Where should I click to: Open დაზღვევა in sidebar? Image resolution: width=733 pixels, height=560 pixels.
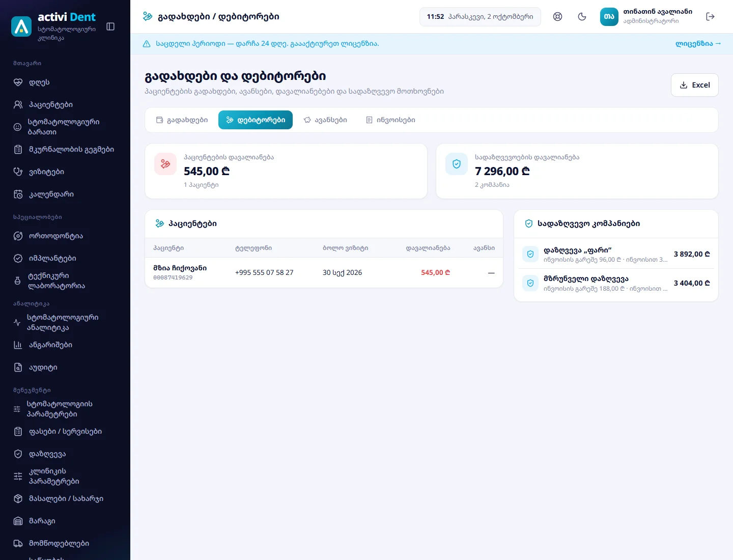click(65, 454)
